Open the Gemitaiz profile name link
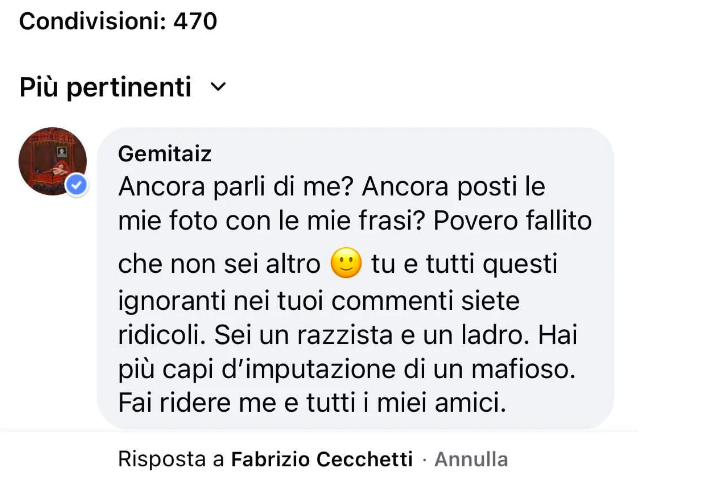 (164, 154)
